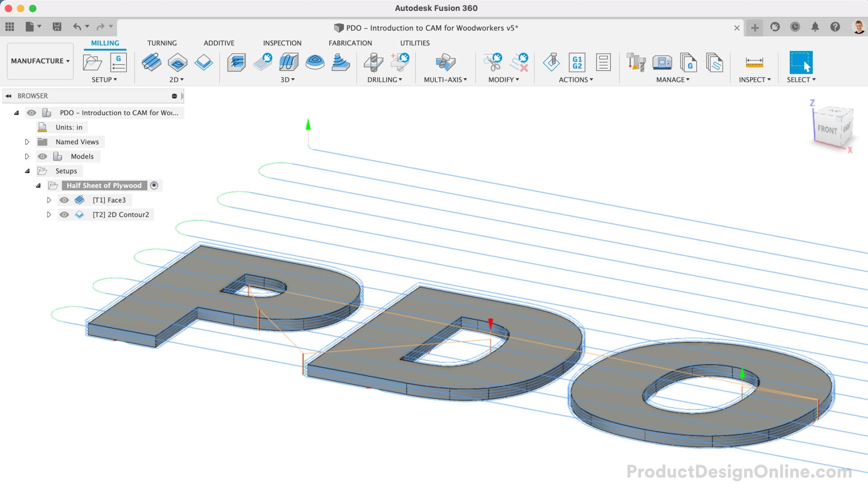Image resolution: width=868 pixels, height=488 pixels.
Task: Select the Delete Passes modify icon
Action: (519, 62)
